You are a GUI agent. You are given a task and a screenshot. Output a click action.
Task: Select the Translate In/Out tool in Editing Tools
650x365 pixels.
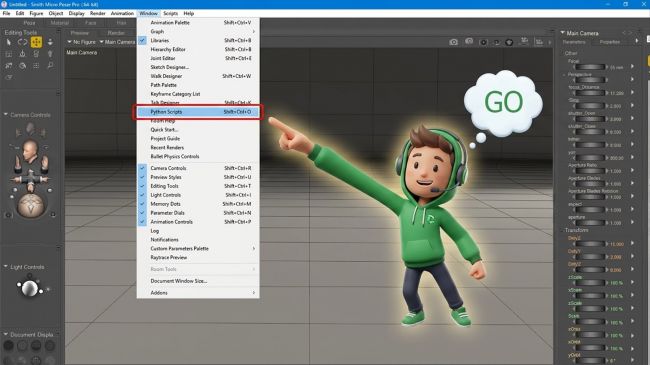(x=50, y=42)
